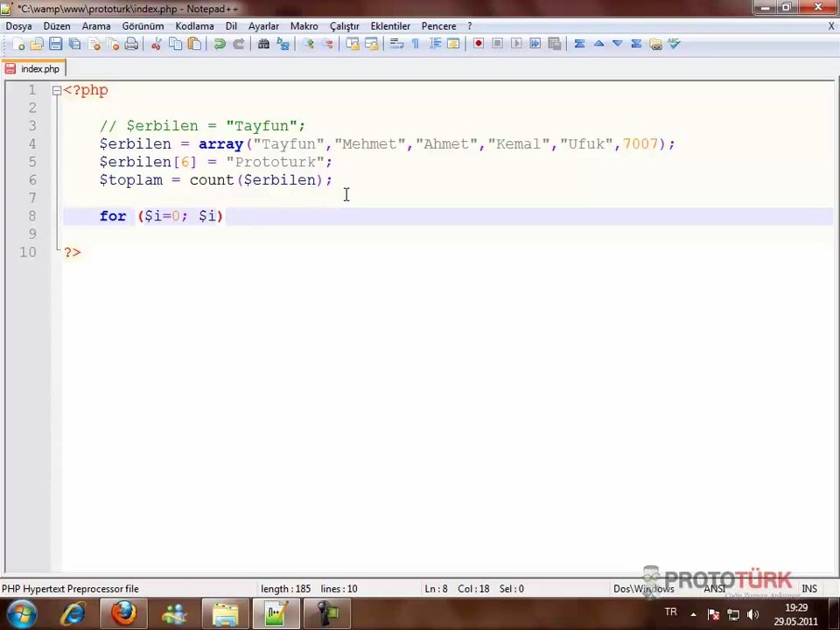Viewport: 840px width, 630px height.
Task: Open the Makro menu
Action: coord(304,25)
